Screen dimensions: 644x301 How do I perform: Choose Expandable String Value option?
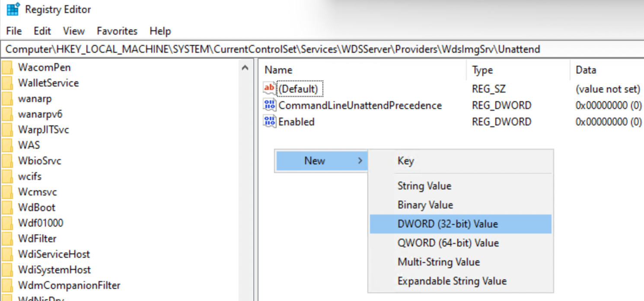452,281
